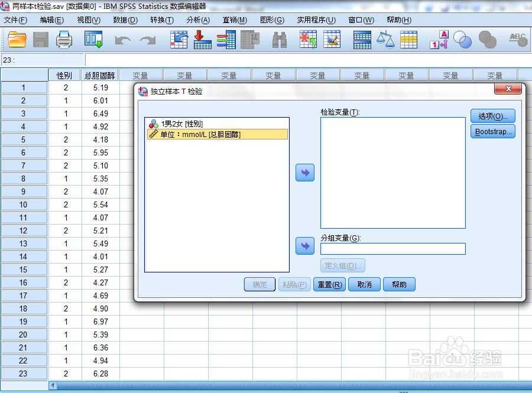The image size is (532, 393).
Task: Open the 直销(M) menu
Action: pyautogui.click(x=235, y=20)
